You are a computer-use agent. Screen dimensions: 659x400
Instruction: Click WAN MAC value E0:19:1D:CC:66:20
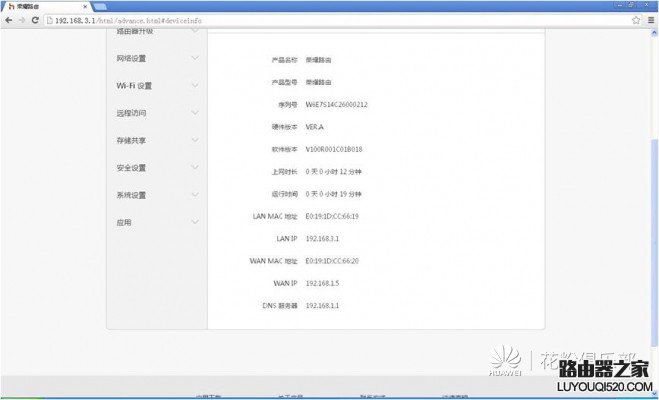332,261
